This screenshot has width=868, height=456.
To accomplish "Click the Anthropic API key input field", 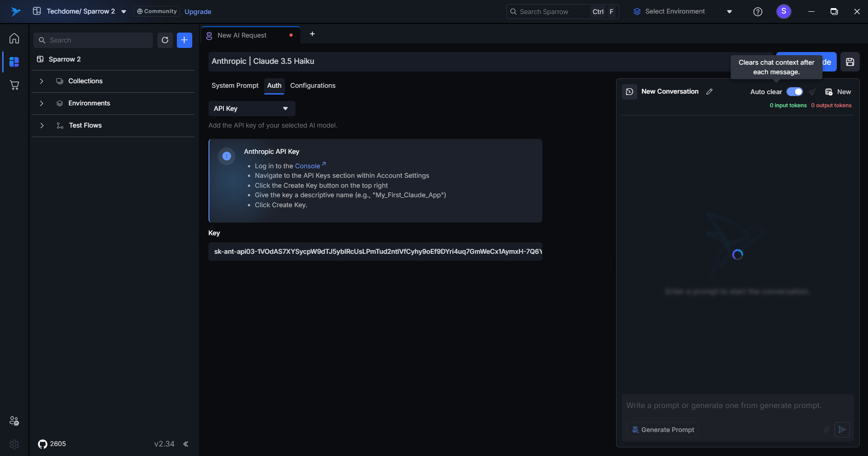I will [375, 252].
